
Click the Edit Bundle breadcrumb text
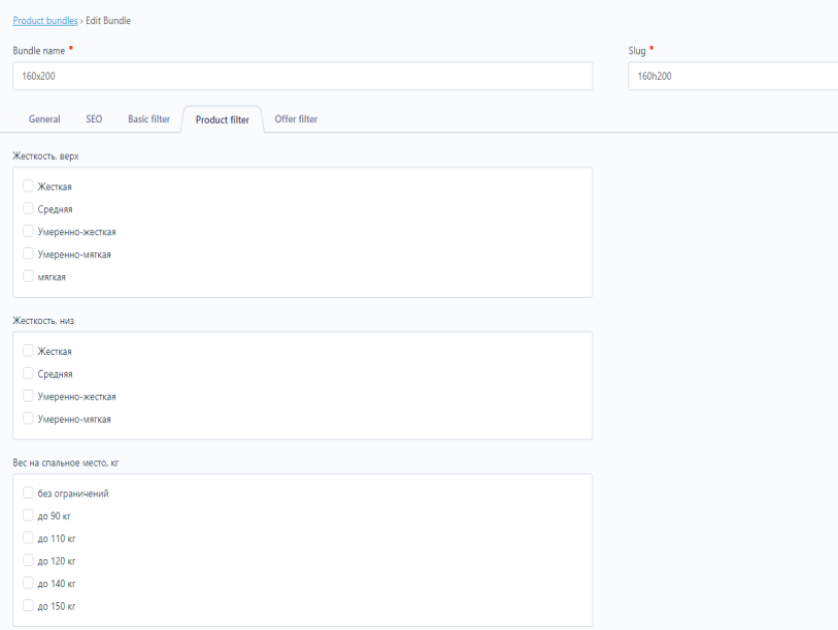(x=108, y=21)
